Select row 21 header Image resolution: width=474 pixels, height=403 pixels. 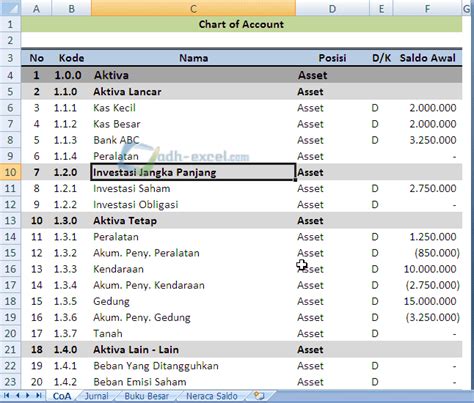tap(10, 349)
